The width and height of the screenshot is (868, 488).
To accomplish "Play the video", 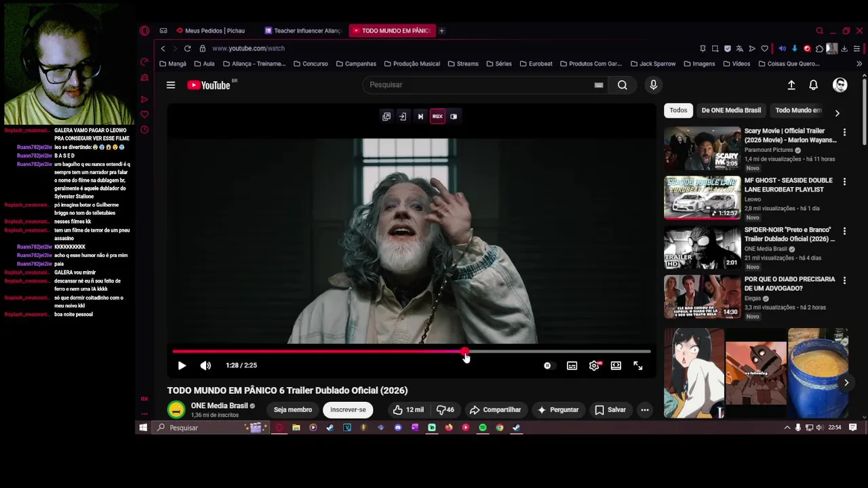I will [182, 365].
